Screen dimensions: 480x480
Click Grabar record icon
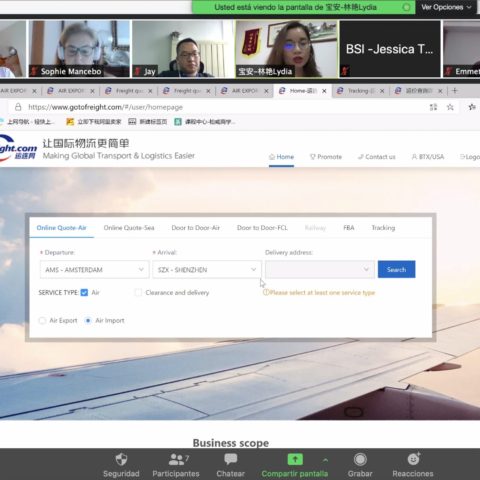[x=360, y=459]
